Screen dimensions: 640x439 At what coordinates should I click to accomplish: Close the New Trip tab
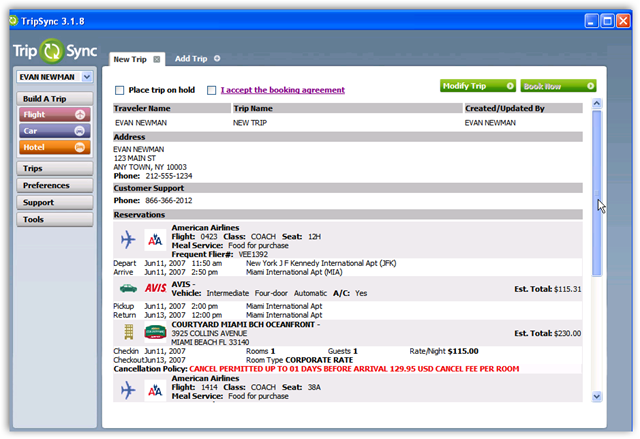(156, 59)
